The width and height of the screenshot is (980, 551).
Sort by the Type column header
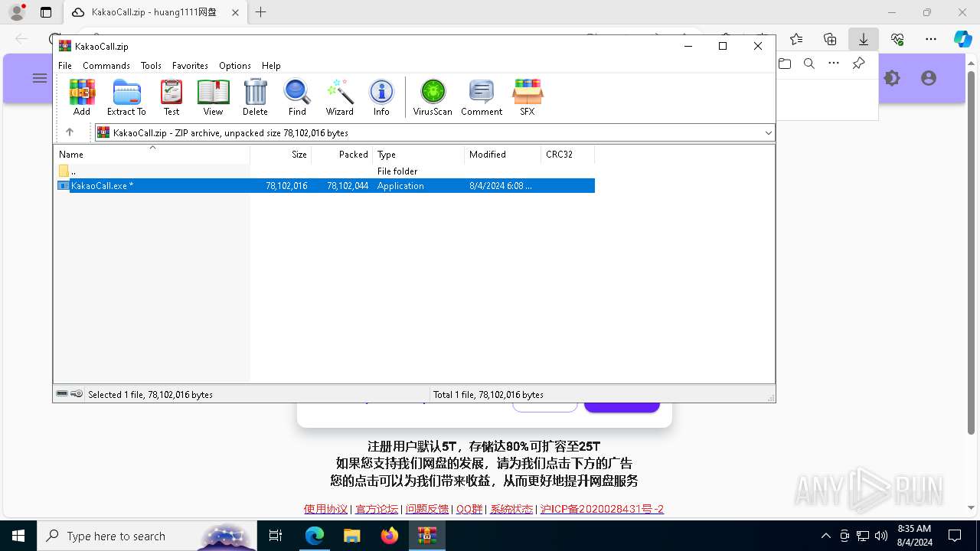pyautogui.click(x=418, y=155)
